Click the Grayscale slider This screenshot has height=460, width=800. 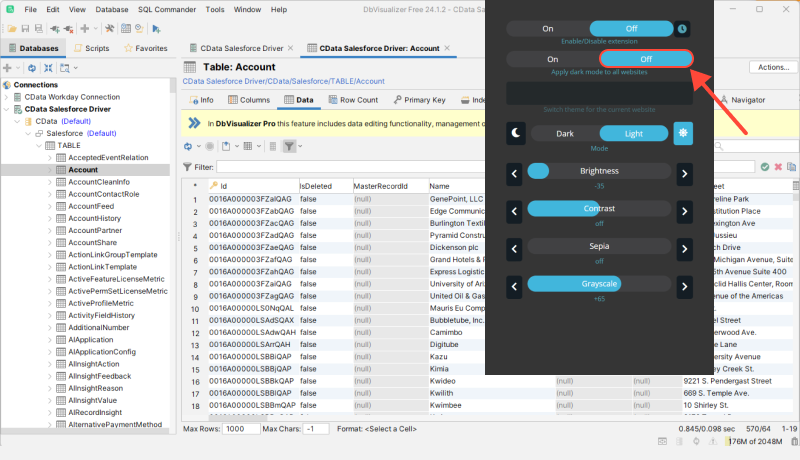[x=599, y=284]
